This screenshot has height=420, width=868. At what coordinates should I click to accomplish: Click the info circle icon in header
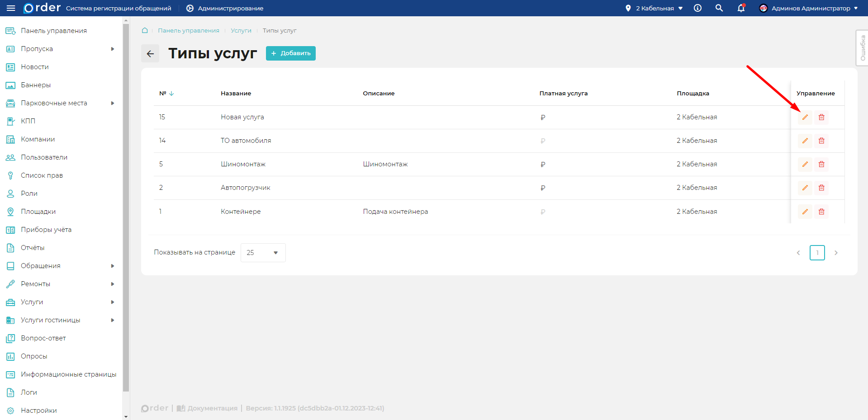(697, 8)
